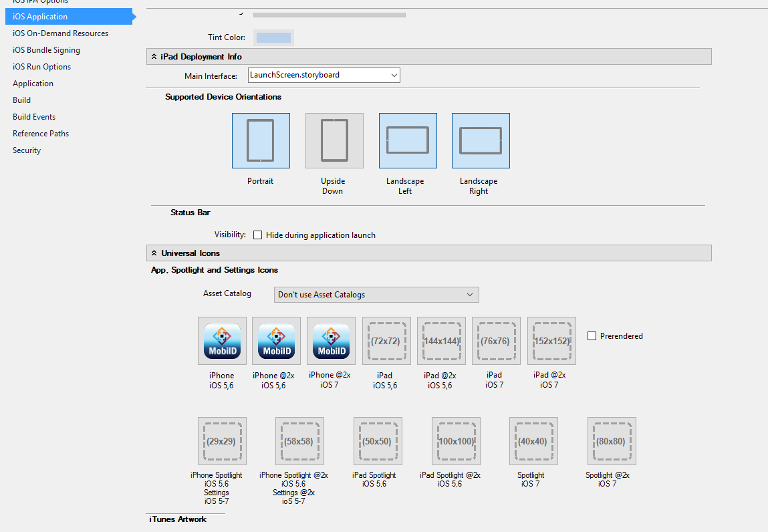Image resolution: width=768 pixels, height=532 pixels.
Task: Select the Portrait orientation icon
Action: click(x=261, y=140)
